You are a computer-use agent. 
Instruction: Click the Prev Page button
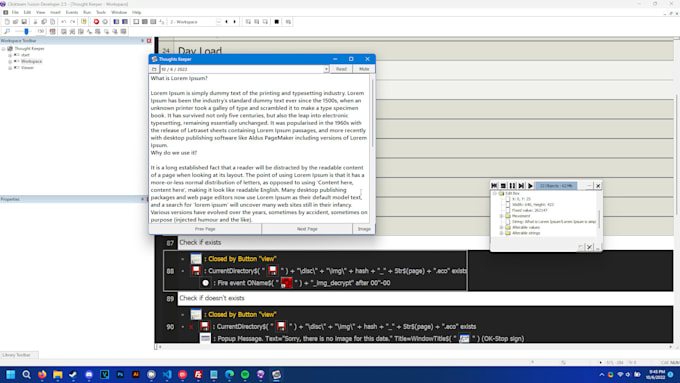coord(205,229)
